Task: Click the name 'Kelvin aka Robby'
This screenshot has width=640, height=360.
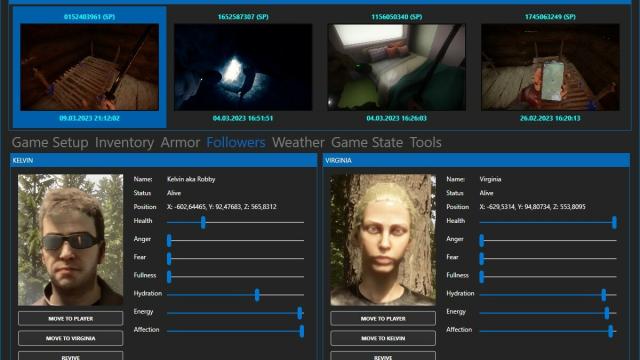Action: pos(191,179)
